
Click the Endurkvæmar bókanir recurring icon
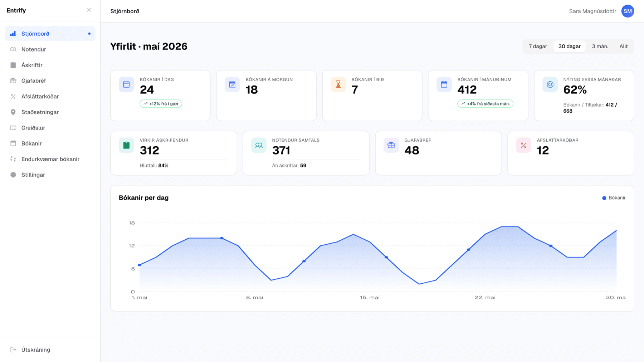13,159
